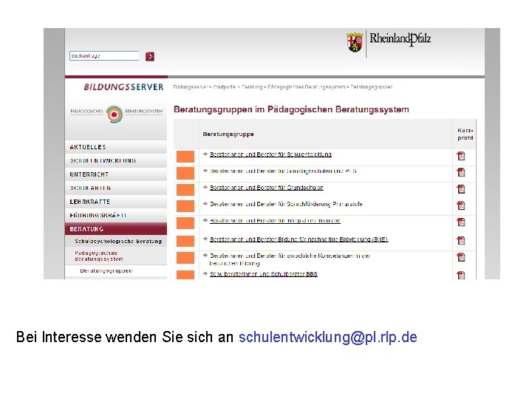The width and height of the screenshot is (532, 399).
Task: Open link for sprachliche Kompetenzen in beruflicher Bildung
Action: pos(290,259)
